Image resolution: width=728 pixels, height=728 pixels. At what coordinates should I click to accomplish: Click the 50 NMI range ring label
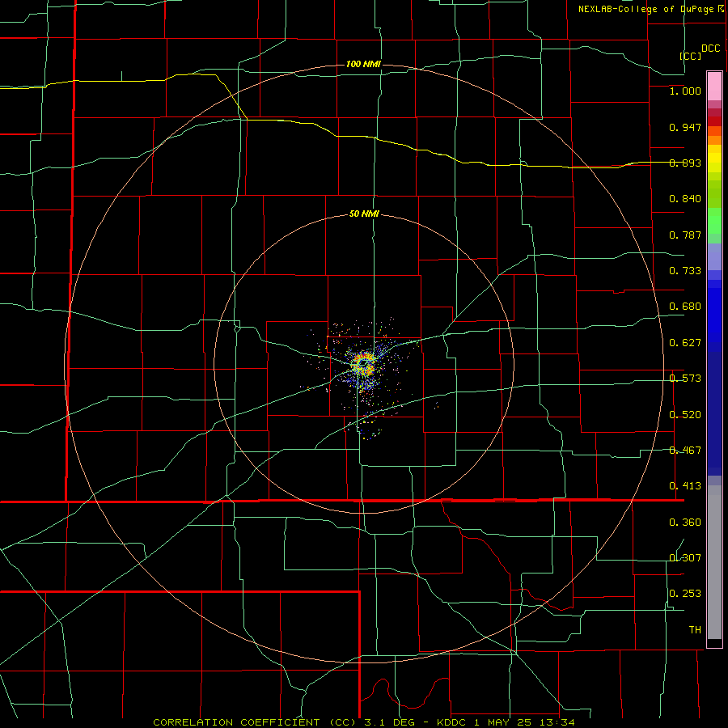[364, 214]
